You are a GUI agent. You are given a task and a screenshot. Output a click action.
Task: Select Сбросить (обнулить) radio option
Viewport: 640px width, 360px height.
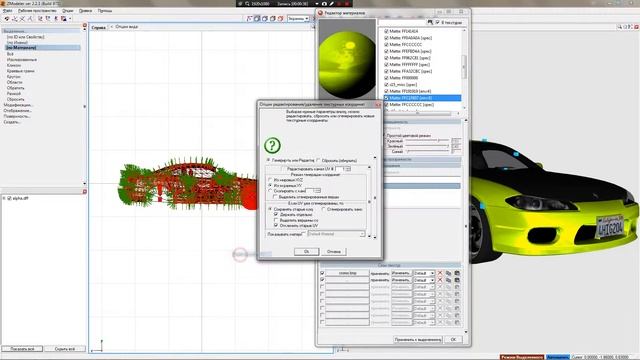click(319, 160)
